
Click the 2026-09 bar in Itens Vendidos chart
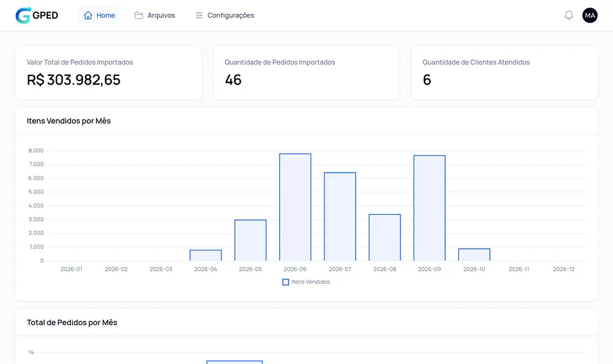click(430, 208)
